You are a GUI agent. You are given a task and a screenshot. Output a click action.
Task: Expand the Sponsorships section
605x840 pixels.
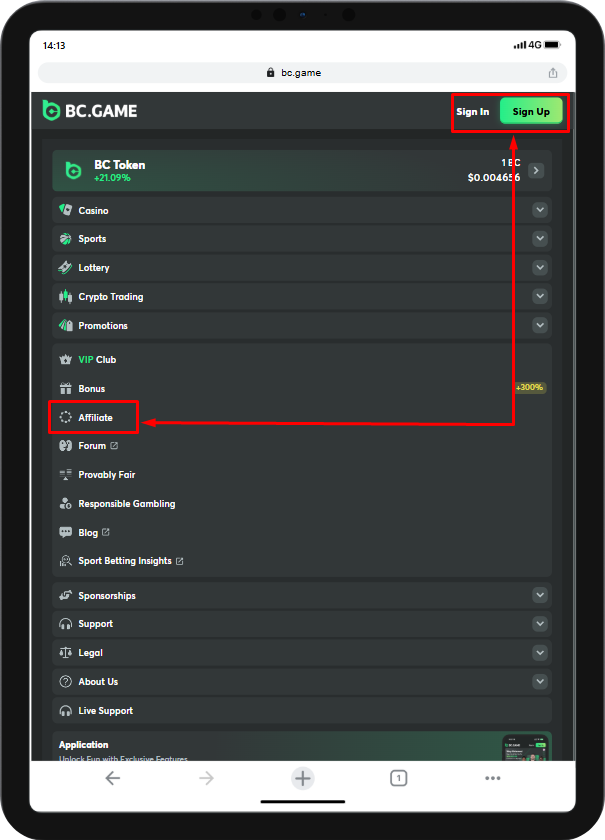coord(540,596)
